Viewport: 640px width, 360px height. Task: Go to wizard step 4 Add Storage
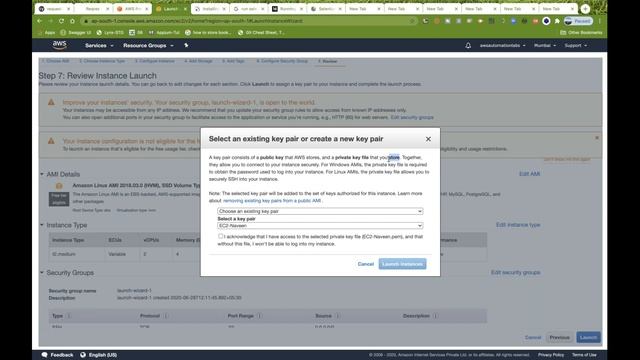198,61
